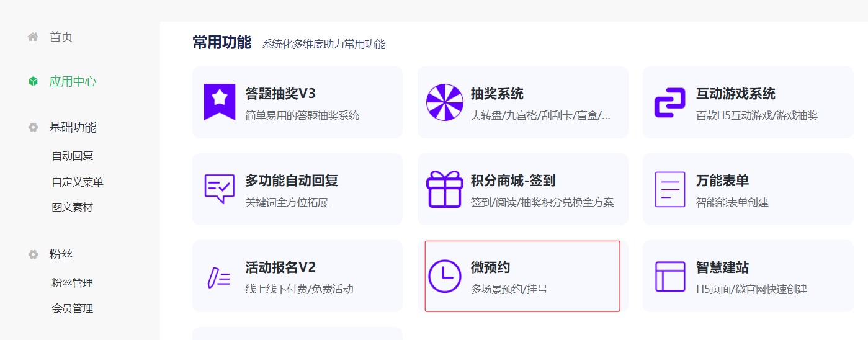Open the 互动游戏系统 title
Viewport: 868px width, 340px height.
736,94
